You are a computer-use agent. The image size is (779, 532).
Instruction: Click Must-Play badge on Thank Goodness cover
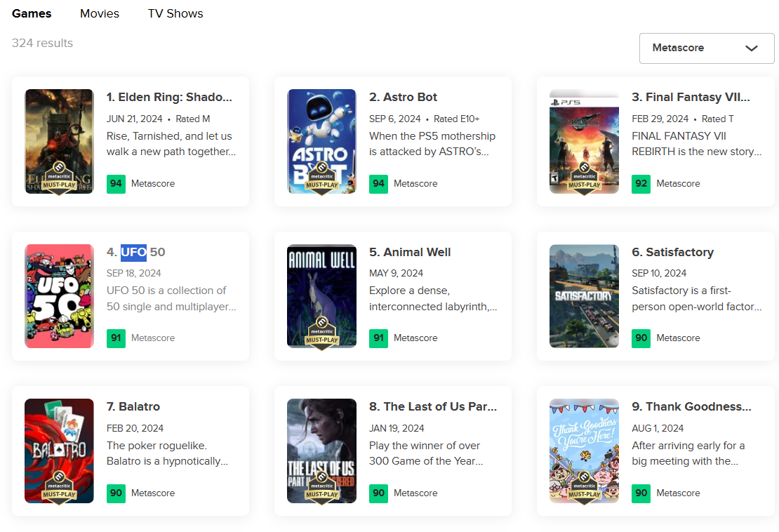[x=584, y=488]
